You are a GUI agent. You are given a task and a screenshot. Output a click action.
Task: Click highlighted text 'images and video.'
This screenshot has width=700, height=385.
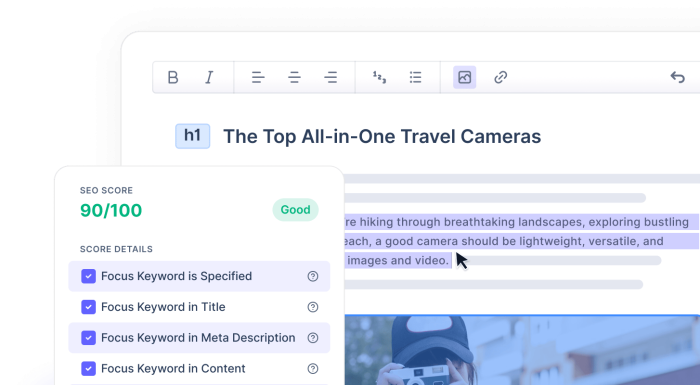pyautogui.click(x=398, y=260)
